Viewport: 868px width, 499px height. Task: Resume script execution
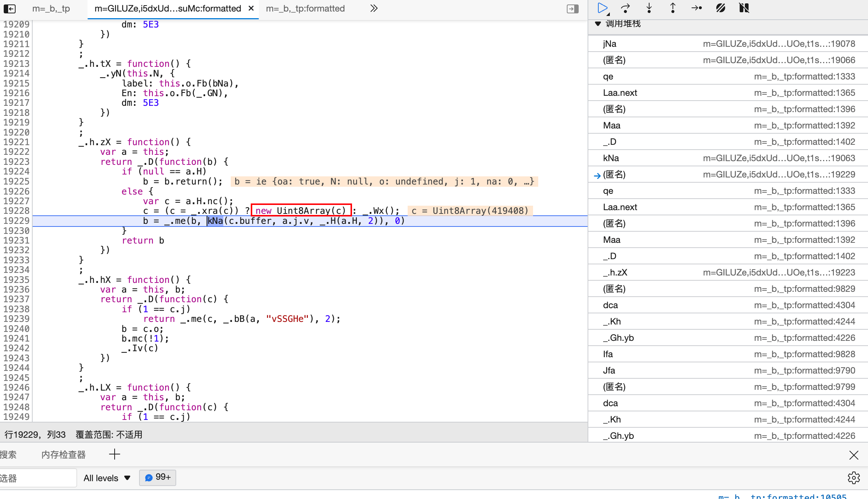coord(603,8)
